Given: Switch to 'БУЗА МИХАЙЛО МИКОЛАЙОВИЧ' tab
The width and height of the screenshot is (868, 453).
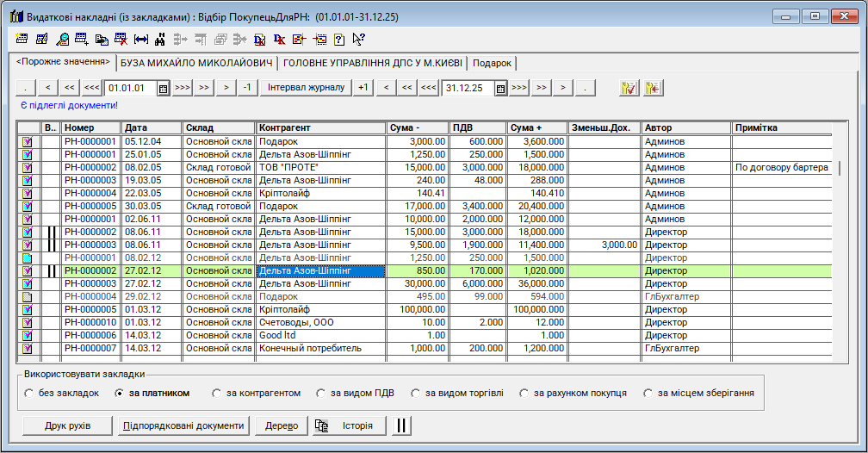Looking at the screenshot, I should [x=196, y=63].
